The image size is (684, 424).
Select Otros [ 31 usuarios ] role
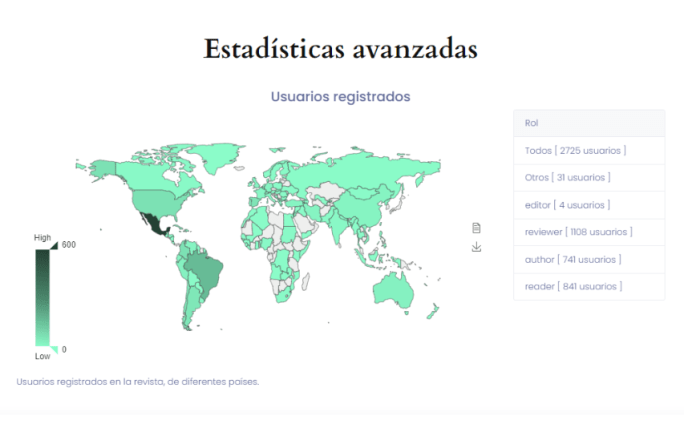(567, 177)
